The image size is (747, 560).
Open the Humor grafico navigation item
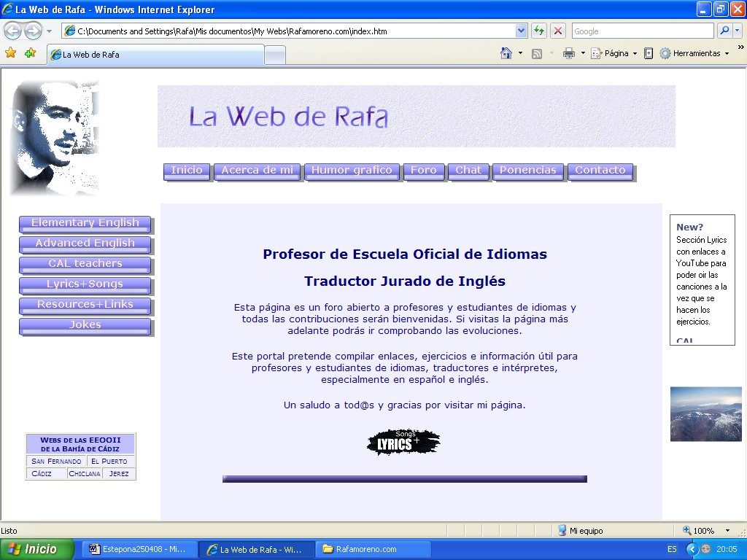click(x=352, y=171)
